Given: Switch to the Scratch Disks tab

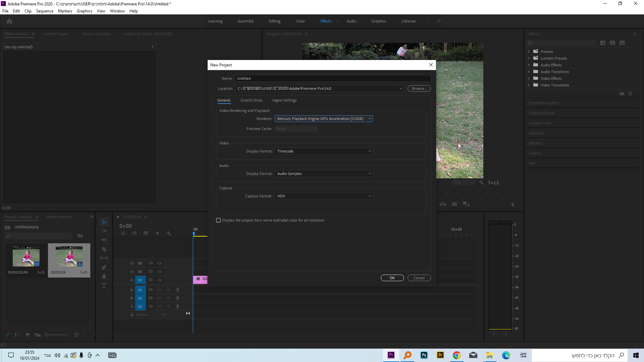Looking at the screenshot, I should [x=251, y=100].
